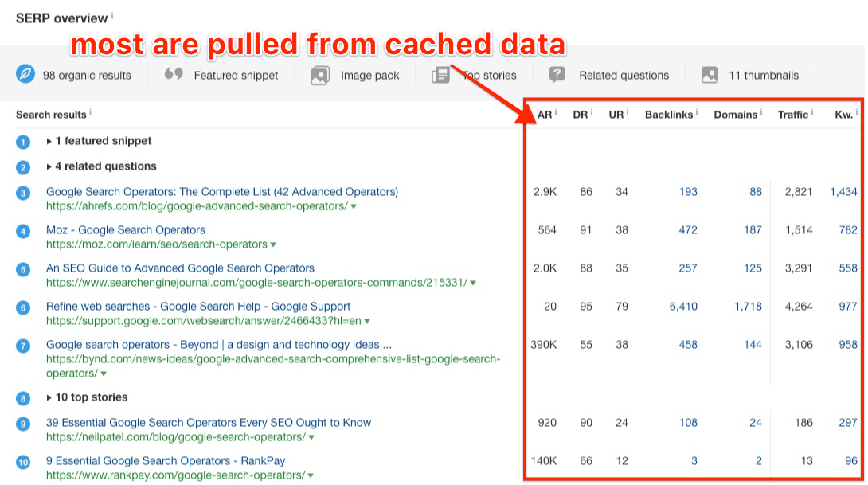This screenshot has width=868, height=485.
Task: Open Google Search Operators: The Complete List link
Action: point(222,192)
